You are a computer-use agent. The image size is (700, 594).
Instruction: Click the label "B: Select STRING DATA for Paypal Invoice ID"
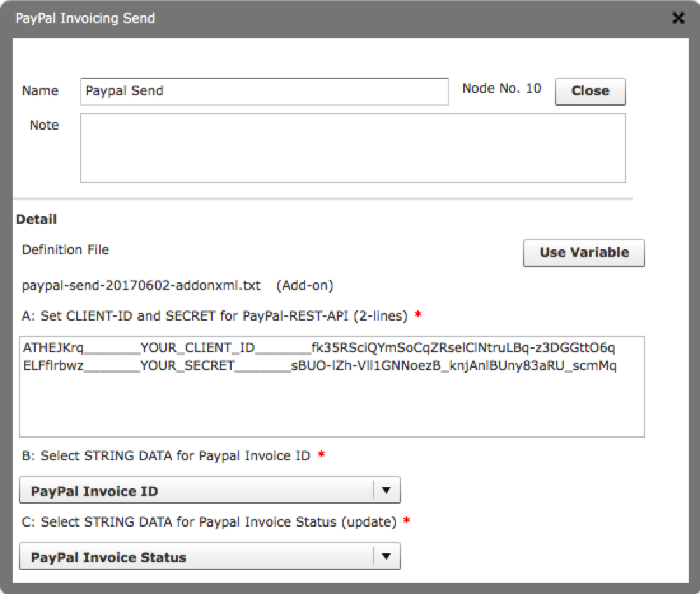coord(166,455)
